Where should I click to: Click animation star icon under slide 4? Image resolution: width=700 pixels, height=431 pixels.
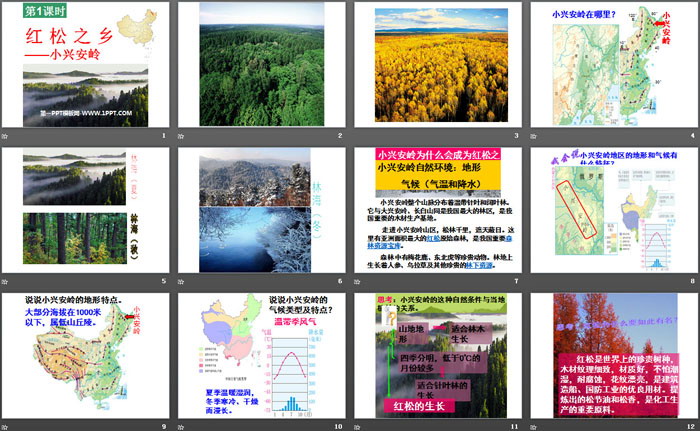coord(533,136)
